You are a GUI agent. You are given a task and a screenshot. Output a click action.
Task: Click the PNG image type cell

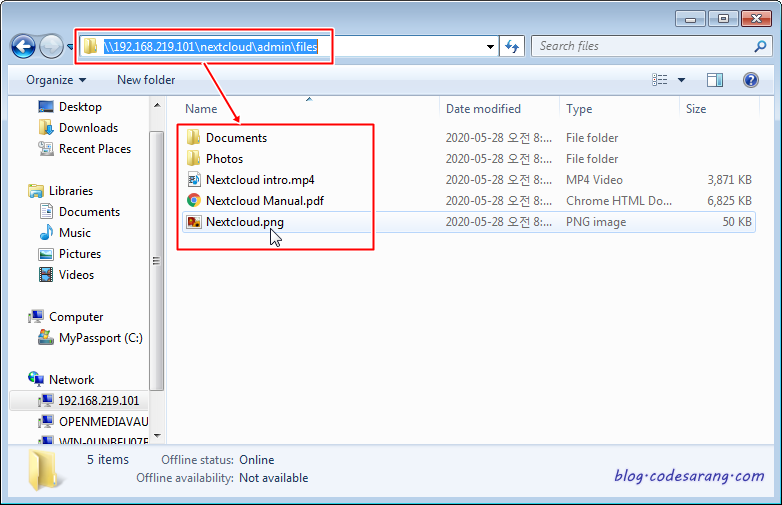click(596, 222)
